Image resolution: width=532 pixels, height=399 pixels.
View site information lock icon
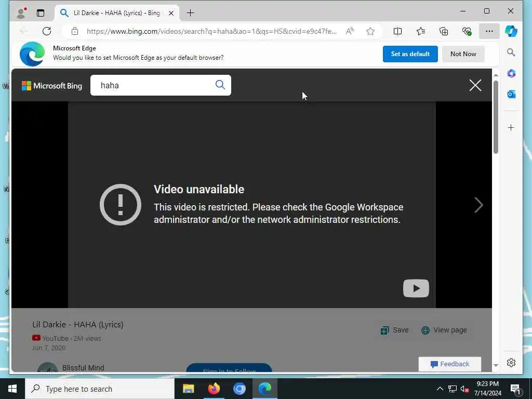[x=75, y=31]
